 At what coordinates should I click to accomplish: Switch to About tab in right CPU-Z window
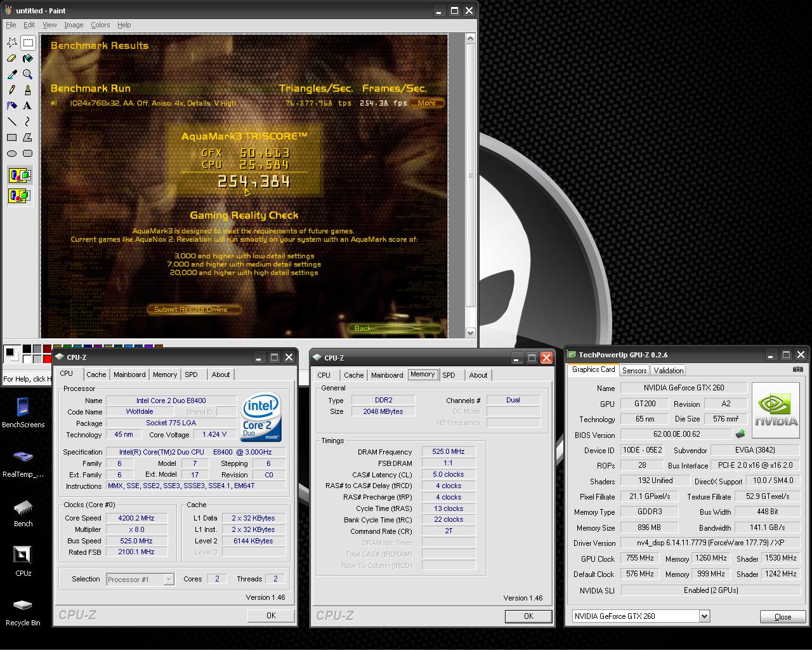[478, 375]
